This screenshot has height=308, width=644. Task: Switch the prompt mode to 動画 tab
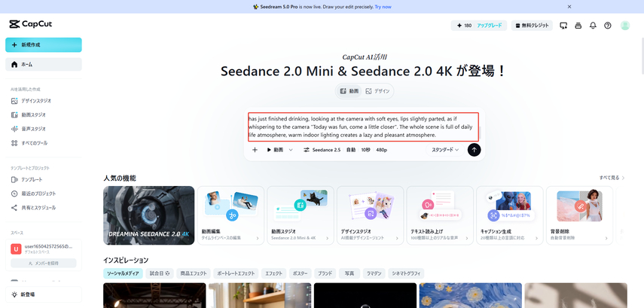click(349, 91)
